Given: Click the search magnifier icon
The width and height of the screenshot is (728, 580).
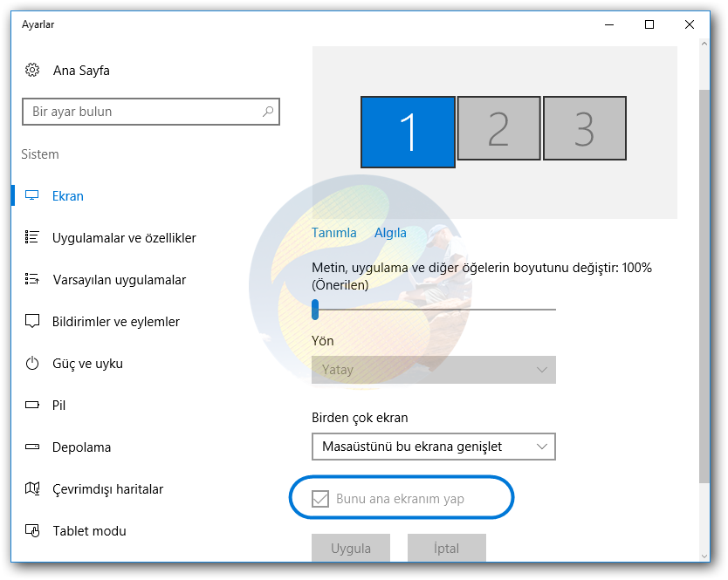Looking at the screenshot, I should [268, 112].
